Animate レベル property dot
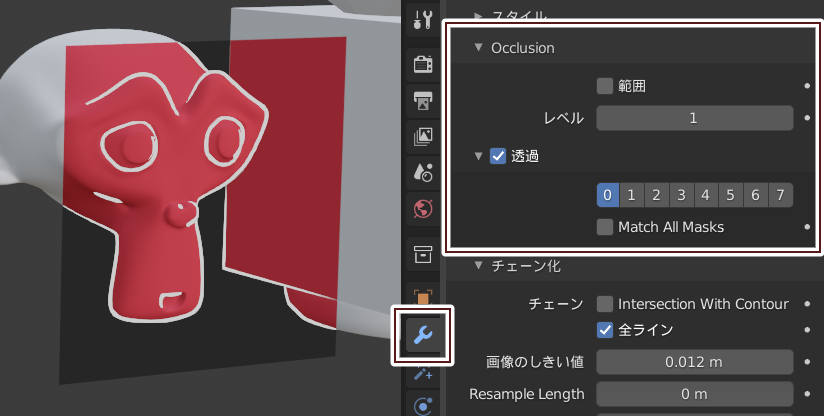The width and height of the screenshot is (824, 416). pyautogui.click(x=808, y=118)
